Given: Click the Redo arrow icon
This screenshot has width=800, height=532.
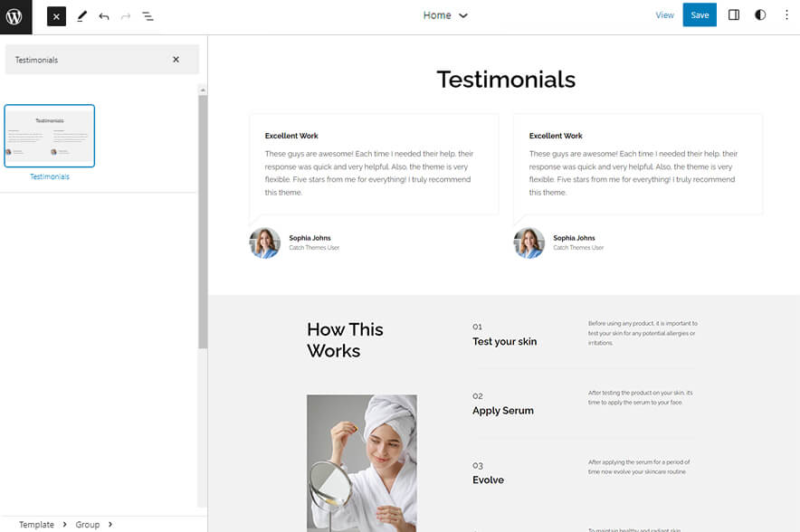Looking at the screenshot, I should (125, 15).
